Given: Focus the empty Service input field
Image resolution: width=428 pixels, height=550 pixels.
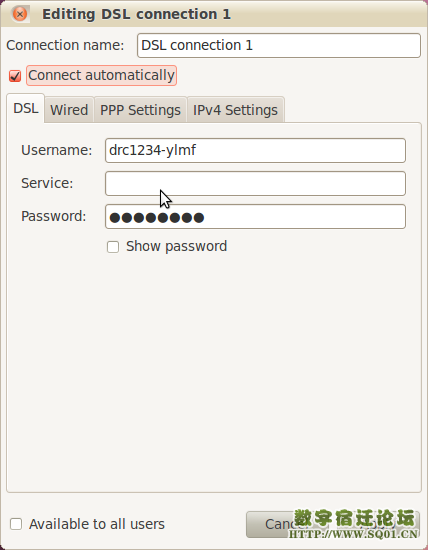Looking at the screenshot, I should 255,183.
